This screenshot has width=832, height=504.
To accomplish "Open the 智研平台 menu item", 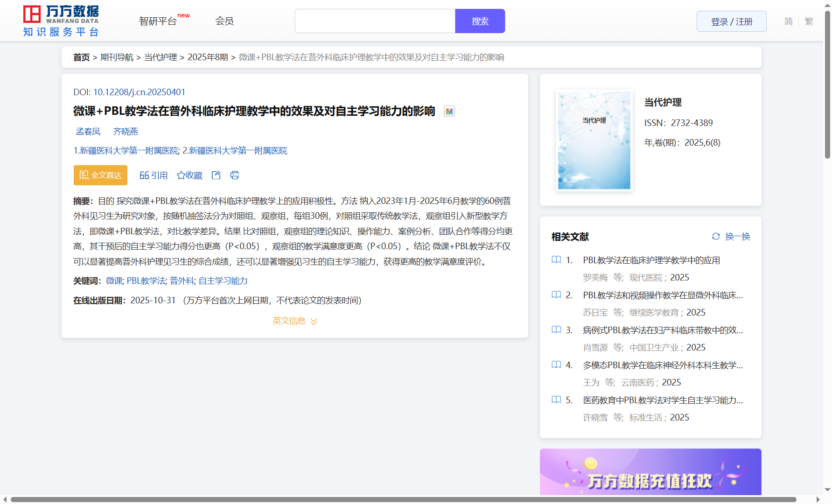I will 158,21.
